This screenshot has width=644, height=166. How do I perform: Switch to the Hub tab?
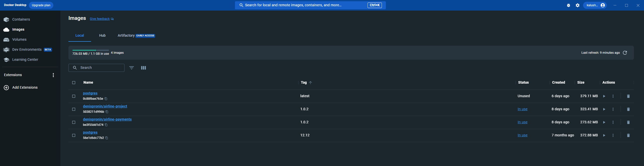[102, 36]
